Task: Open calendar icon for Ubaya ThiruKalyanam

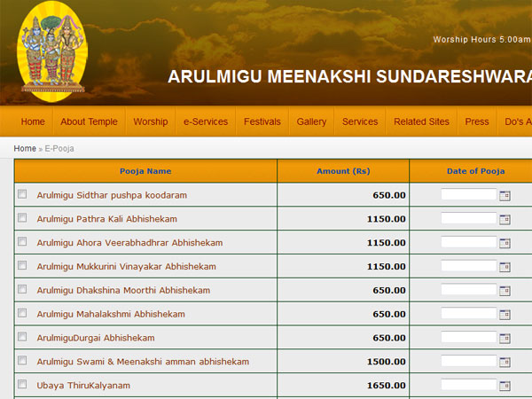Action: coord(505,386)
